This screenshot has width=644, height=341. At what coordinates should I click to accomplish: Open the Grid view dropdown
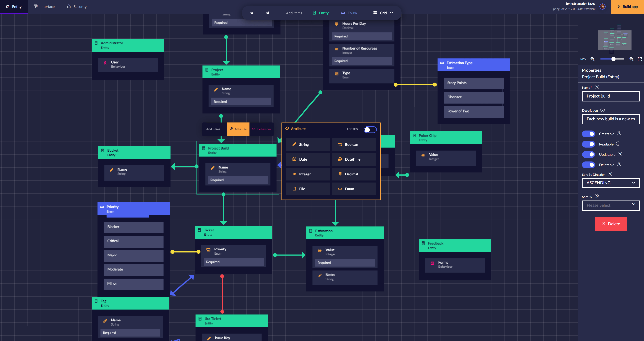point(383,13)
